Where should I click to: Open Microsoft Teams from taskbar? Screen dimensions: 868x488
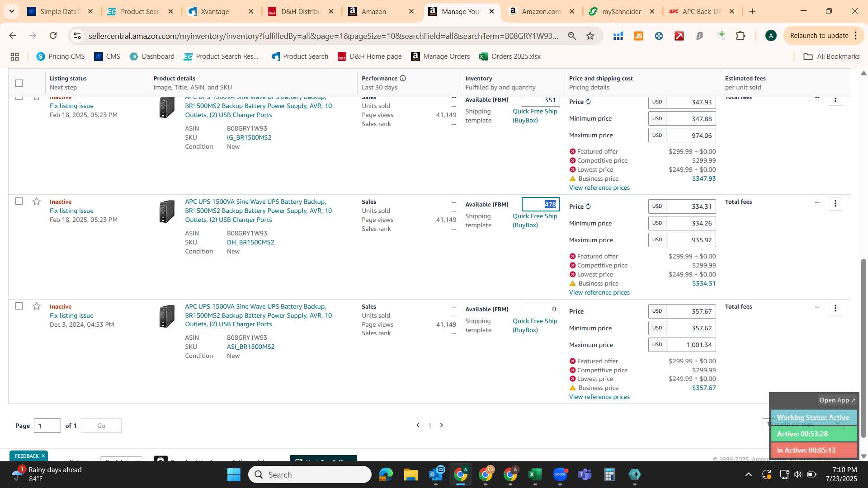click(585, 474)
